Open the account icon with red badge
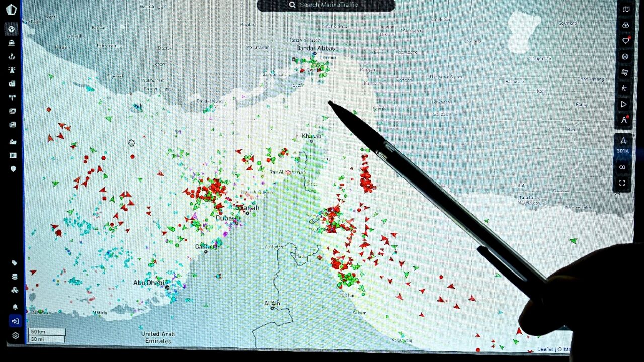 624,120
